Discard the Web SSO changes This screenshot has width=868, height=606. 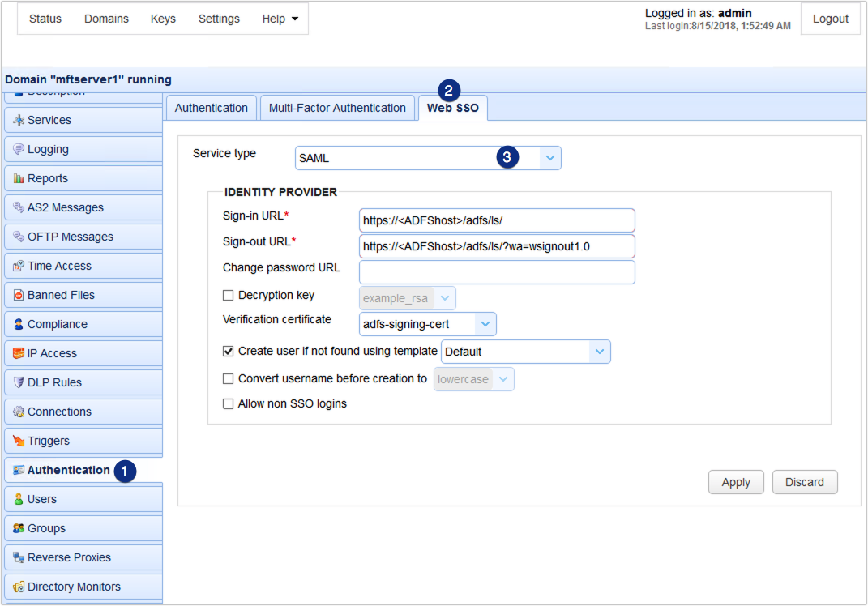coord(804,481)
